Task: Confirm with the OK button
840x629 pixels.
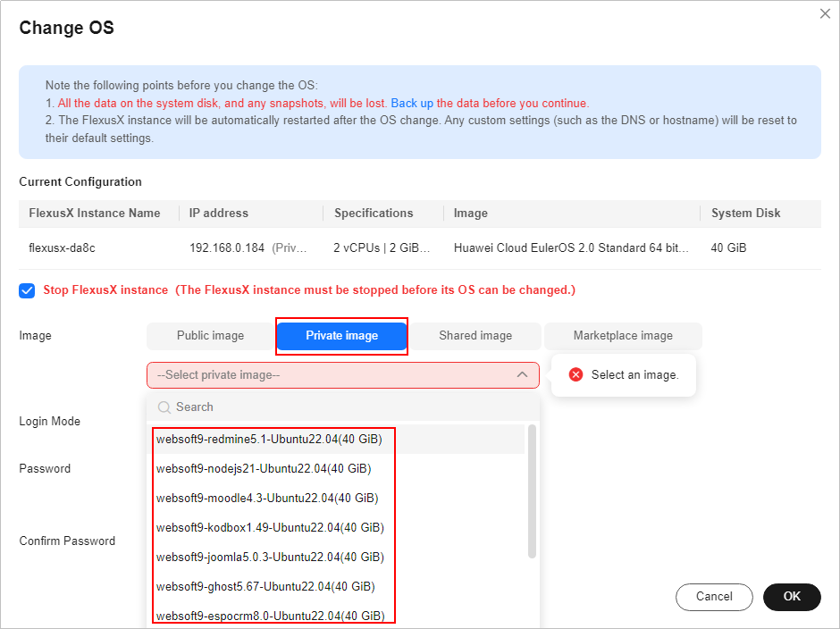Action: [792, 597]
